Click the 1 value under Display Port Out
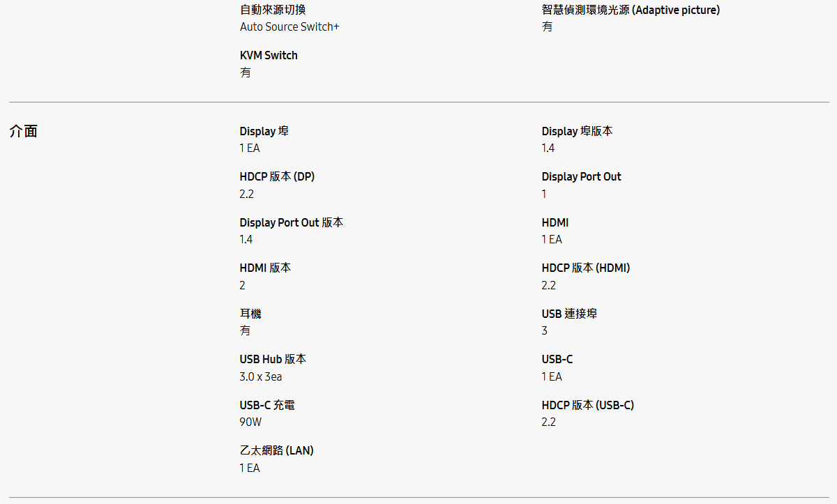This screenshot has height=504, width=837. pyautogui.click(x=544, y=194)
